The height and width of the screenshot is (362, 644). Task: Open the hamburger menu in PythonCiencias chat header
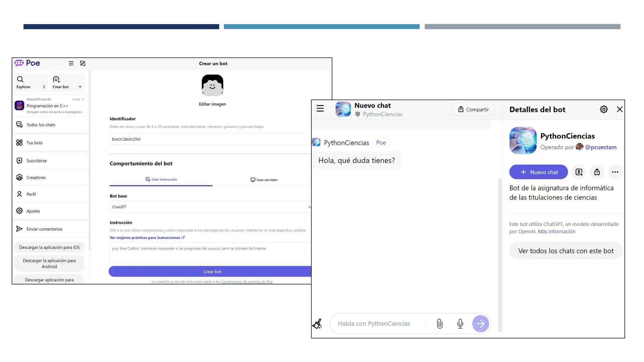pyautogui.click(x=320, y=108)
